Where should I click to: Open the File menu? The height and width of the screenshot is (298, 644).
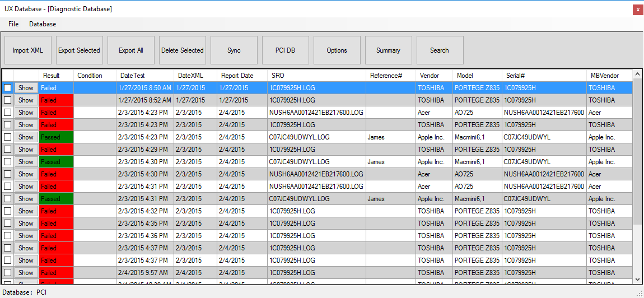pos(13,24)
